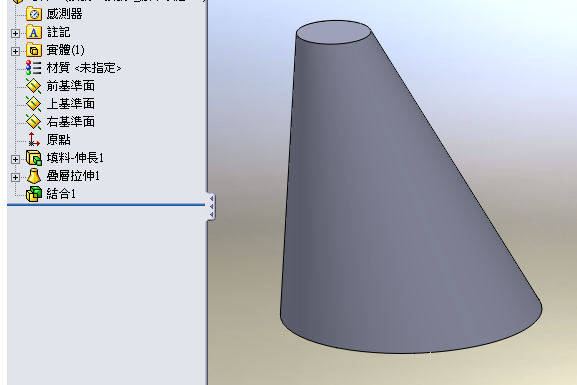Expand the 疊層拉伸1 feature node
Viewport: 577px width, 385px height.
[x=15, y=177]
